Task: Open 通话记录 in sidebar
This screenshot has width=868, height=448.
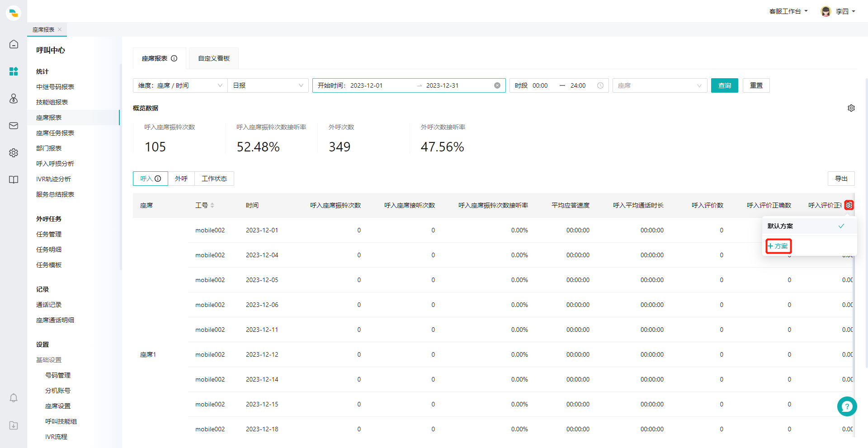Action: click(49, 305)
